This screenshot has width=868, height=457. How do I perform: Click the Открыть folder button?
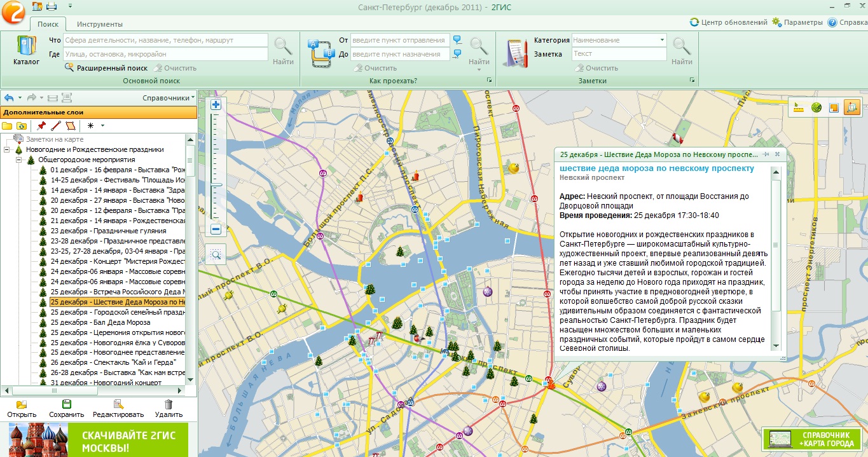pyautogui.click(x=22, y=408)
